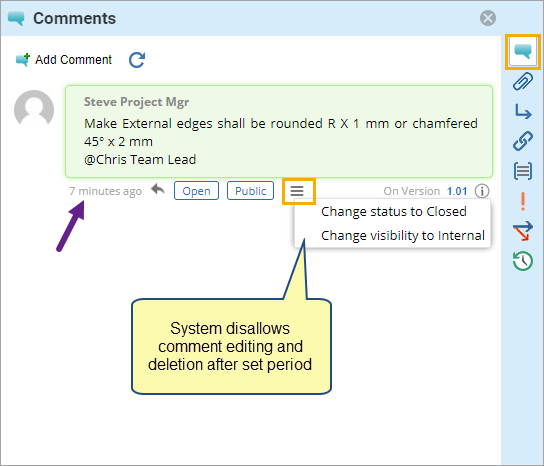Image resolution: width=544 pixels, height=466 pixels.
Task: Click Steve Project Mgr avatar
Action: point(34,110)
